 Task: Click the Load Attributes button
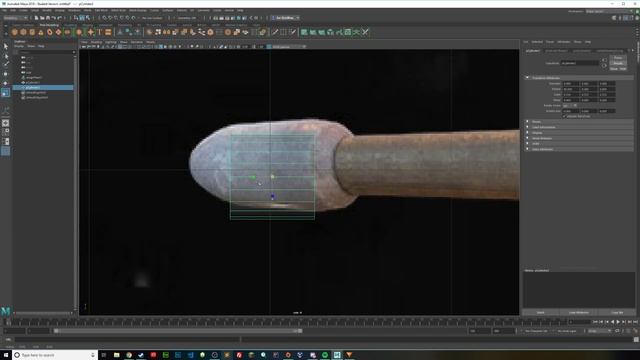(579, 313)
